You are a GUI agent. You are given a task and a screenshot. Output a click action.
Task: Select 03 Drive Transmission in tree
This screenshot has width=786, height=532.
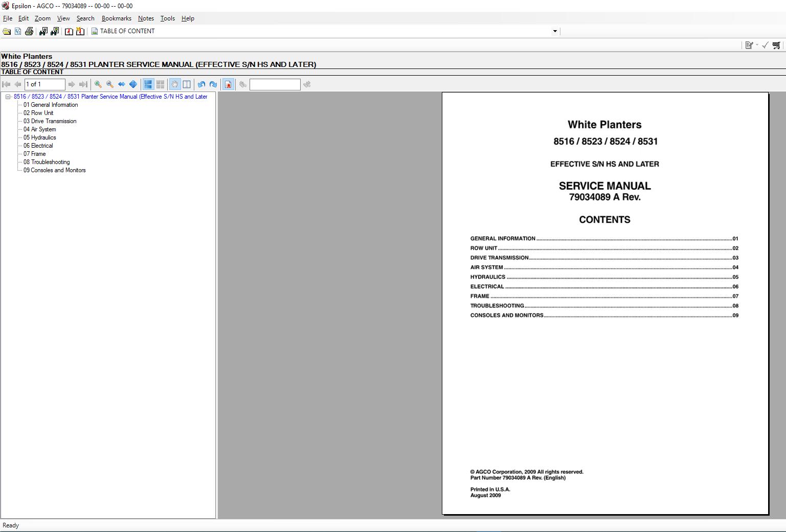[x=50, y=121]
